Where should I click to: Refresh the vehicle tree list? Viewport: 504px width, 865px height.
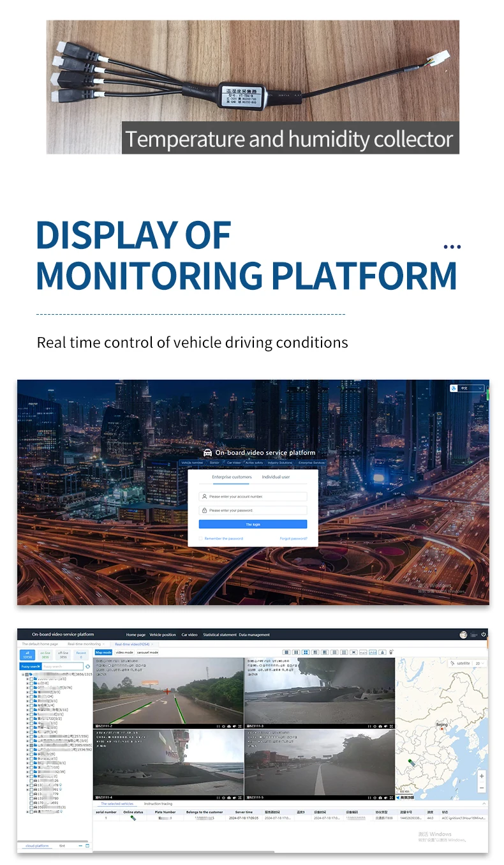point(87,666)
